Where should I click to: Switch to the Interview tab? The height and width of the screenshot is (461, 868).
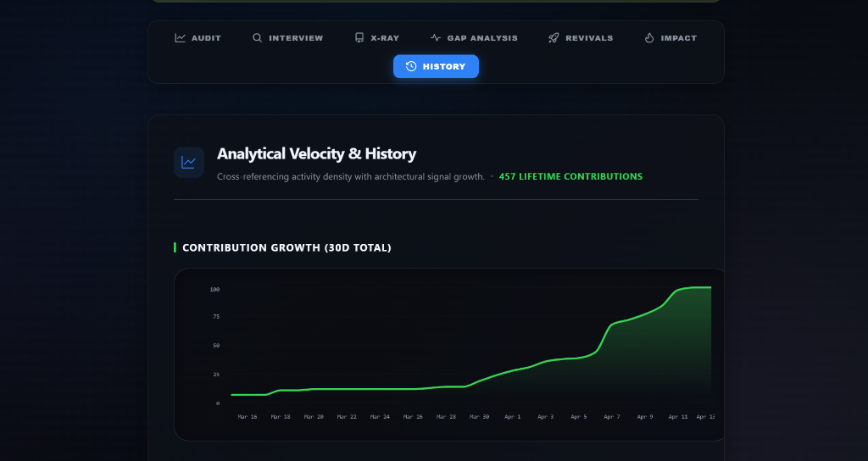(x=288, y=38)
